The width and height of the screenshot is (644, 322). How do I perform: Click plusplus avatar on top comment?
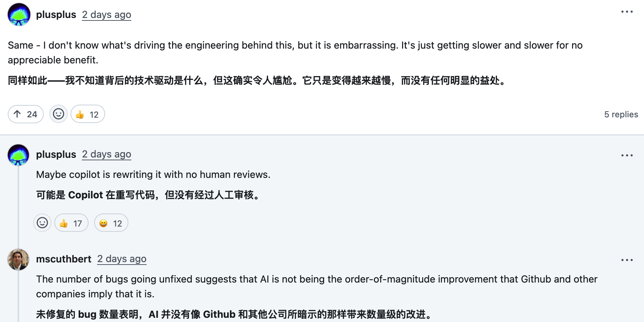(x=19, y=14)
